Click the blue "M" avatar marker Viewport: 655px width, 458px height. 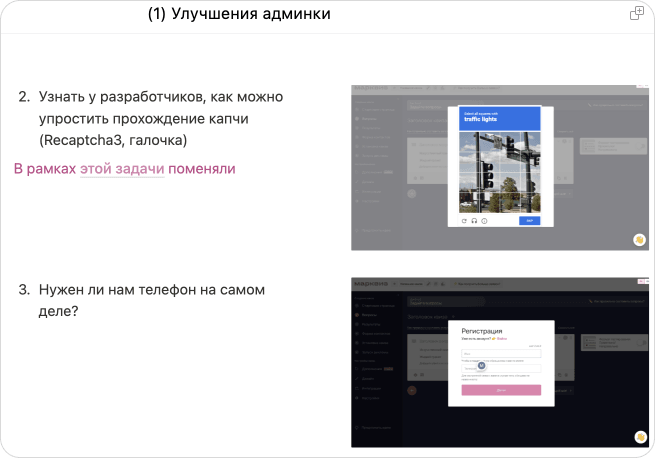pos(481,365)
